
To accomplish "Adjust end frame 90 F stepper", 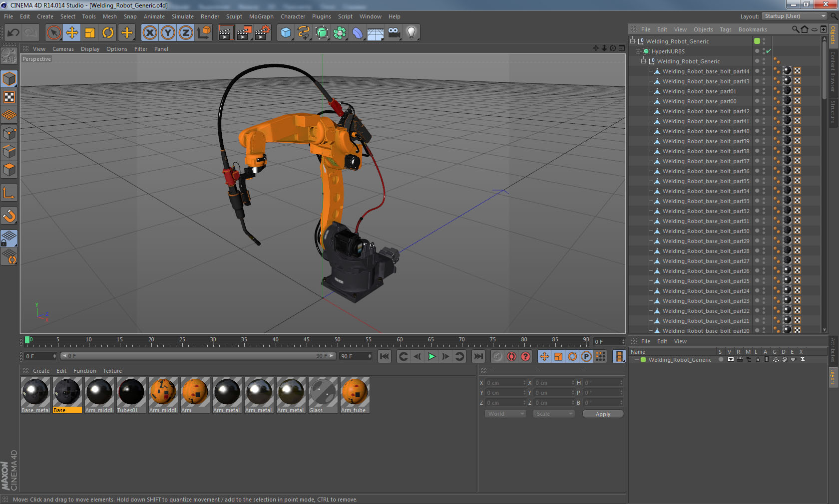I will click(x=369, y=356).
